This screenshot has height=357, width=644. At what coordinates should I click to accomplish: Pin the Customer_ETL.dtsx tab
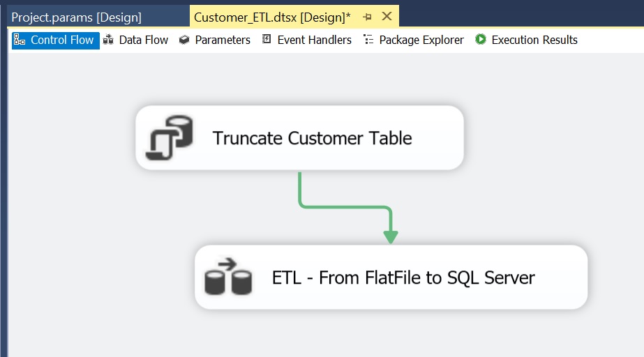click(x=367, y=17)
